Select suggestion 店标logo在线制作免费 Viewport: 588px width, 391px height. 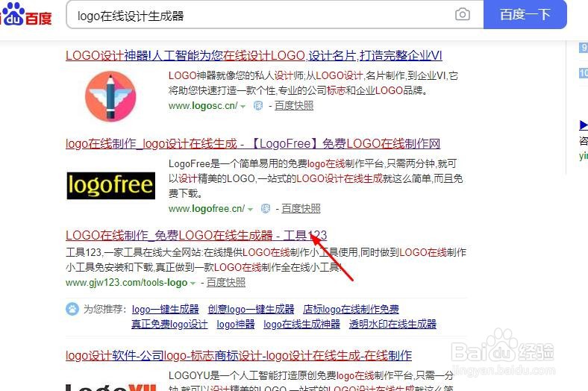351,309
